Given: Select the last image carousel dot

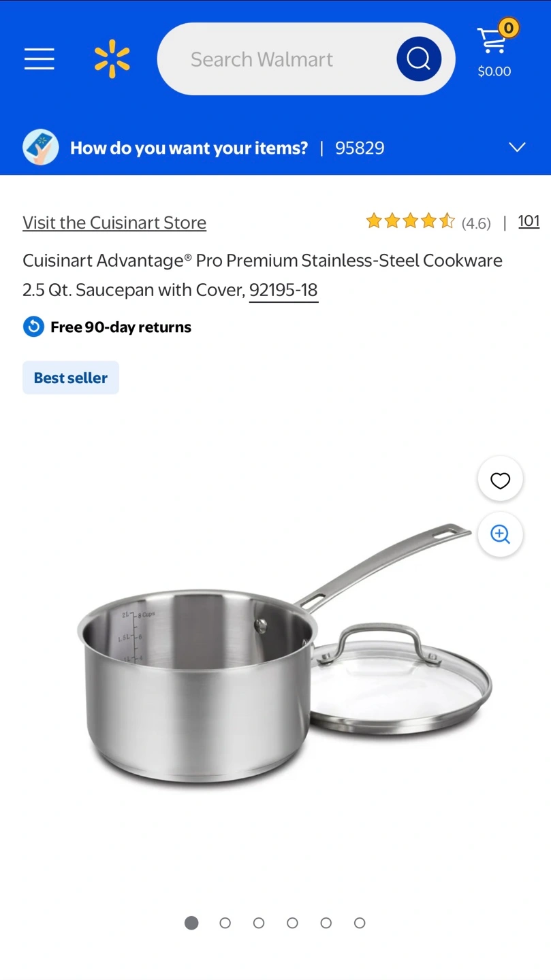Looking at the screenshot, I should 360,923.
